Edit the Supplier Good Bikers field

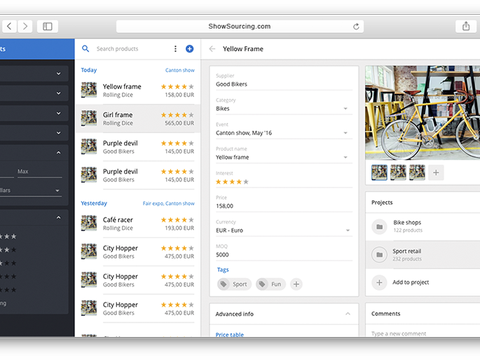tap(284, 84)
